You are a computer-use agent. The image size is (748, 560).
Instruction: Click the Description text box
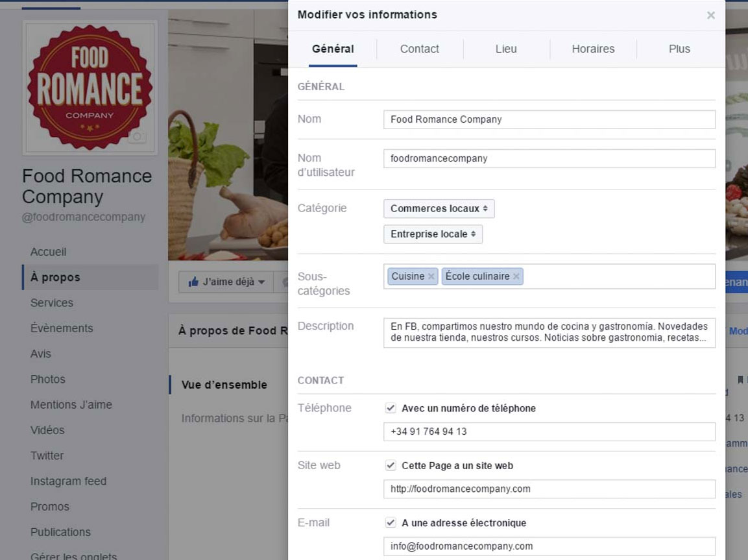[x=549, y=332]
